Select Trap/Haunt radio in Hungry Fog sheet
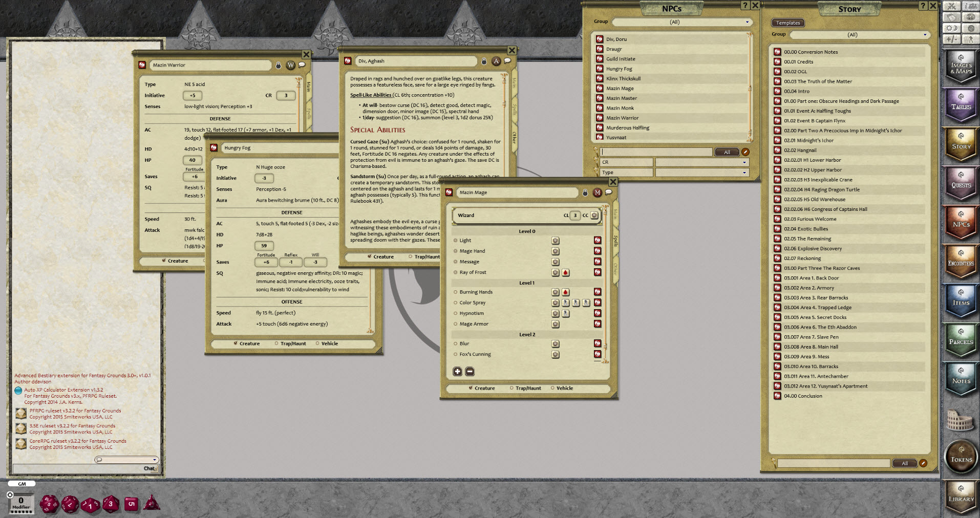Image resolution: width=980 pixels, height=518 pixels. click(277, 343)
